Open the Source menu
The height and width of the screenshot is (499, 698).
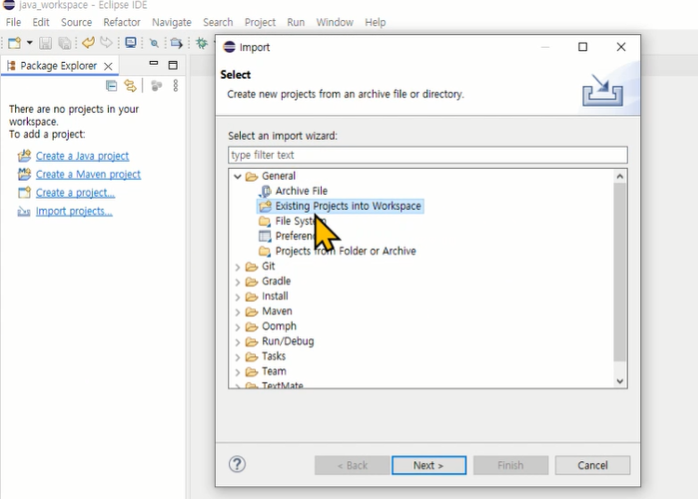pyautogui.click(x=77, y=22)
